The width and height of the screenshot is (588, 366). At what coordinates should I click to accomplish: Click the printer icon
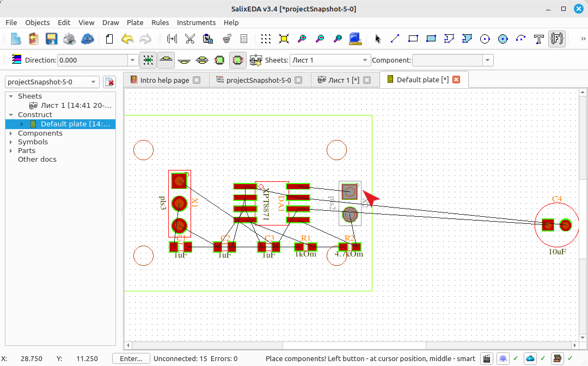(69, 39)
